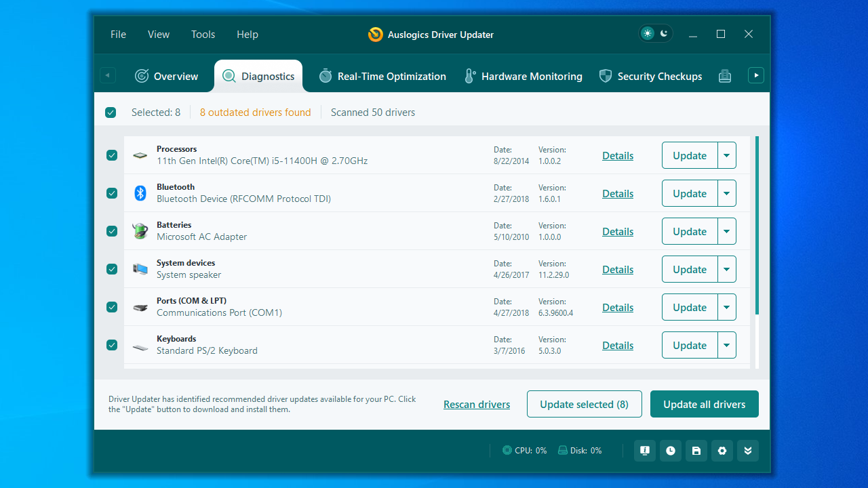Open Details link for System devices

(618, 270)
